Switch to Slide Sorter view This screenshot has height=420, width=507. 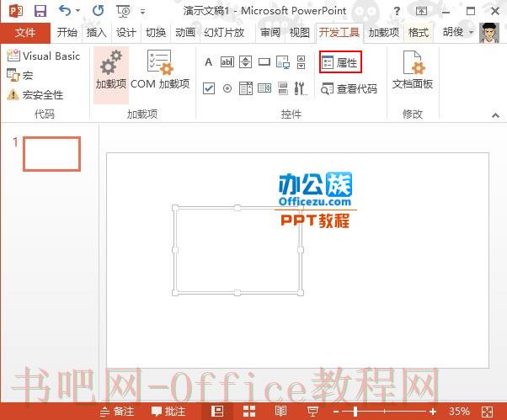(249, 412)
